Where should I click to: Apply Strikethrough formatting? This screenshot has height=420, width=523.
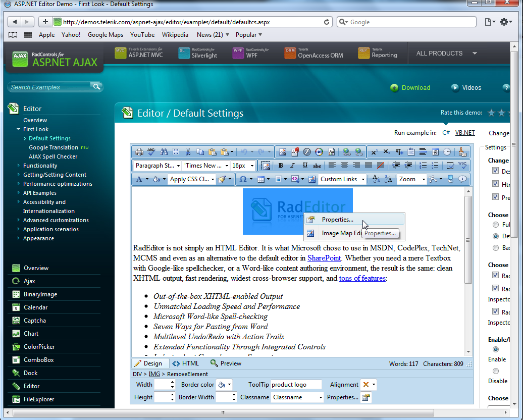[x=317, y=166]
